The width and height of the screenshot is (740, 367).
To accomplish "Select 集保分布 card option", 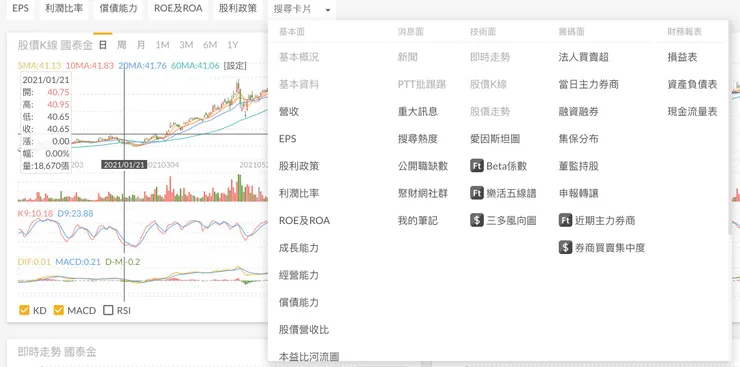I will [x=579, y=139].
